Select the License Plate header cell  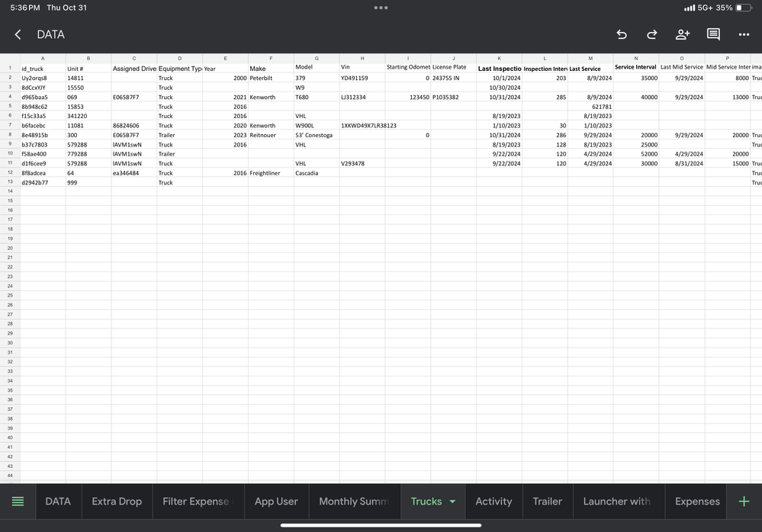[x=453, y=69]
